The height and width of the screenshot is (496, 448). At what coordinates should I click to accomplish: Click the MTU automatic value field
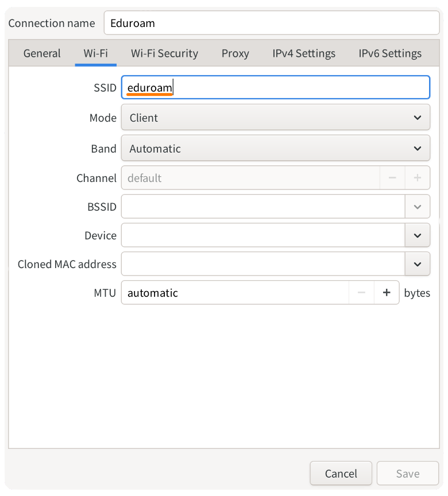pos(235,293)
